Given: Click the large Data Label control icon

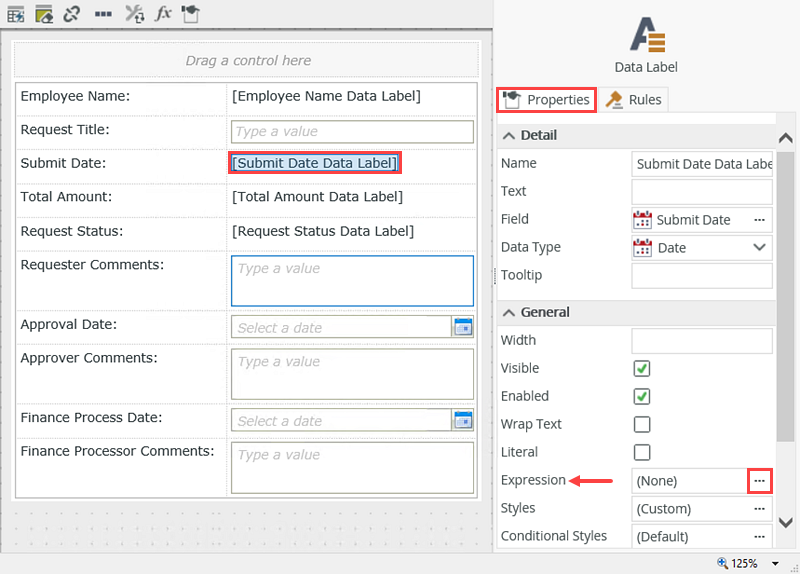Looking at the screenshot, I should 647,35.
